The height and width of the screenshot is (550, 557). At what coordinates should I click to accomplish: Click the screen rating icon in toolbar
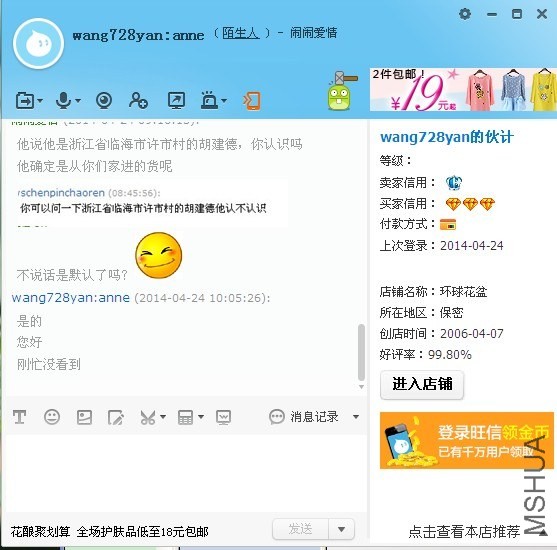[223, 417]
